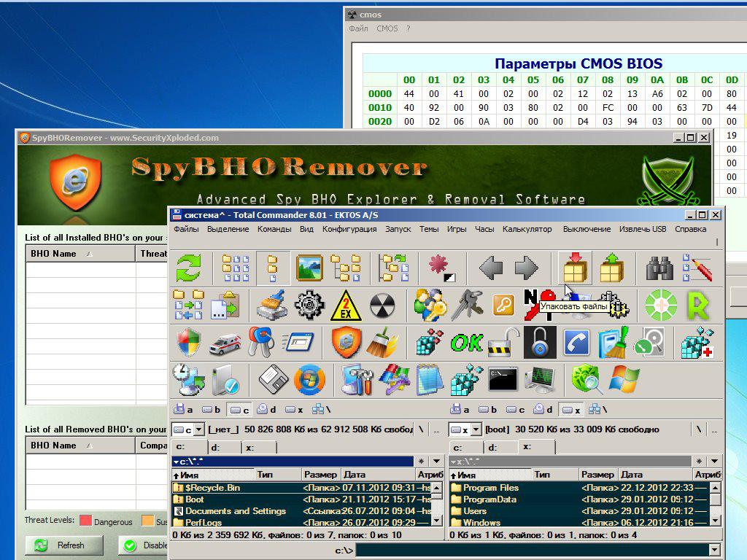Synchronize directories with the two-folder arrows icon

(189, 305)
